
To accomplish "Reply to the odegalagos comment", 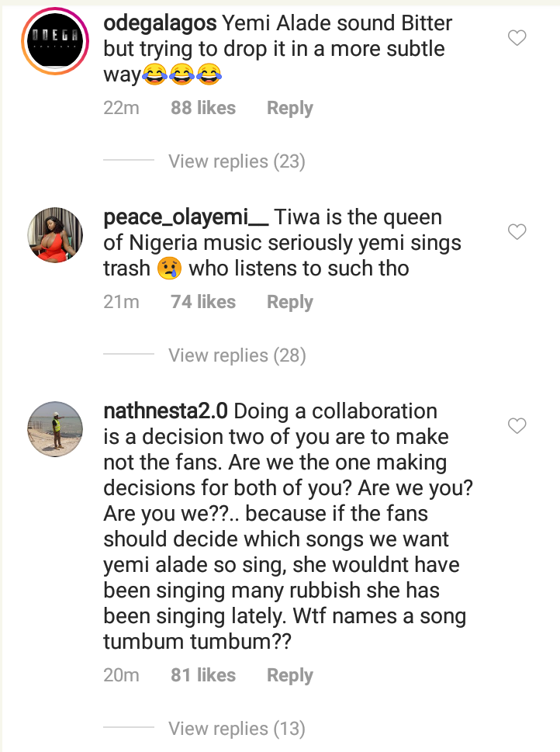I will 290,109.
